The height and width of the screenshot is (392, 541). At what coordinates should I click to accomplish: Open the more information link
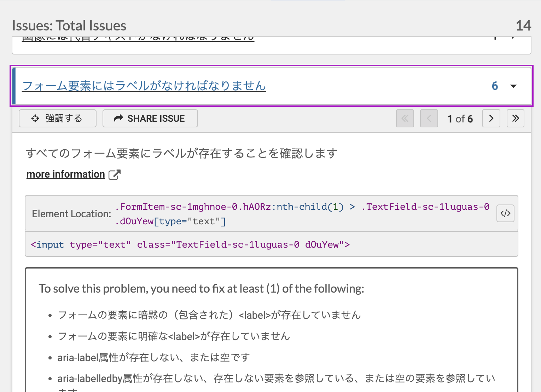pos(66,174)
